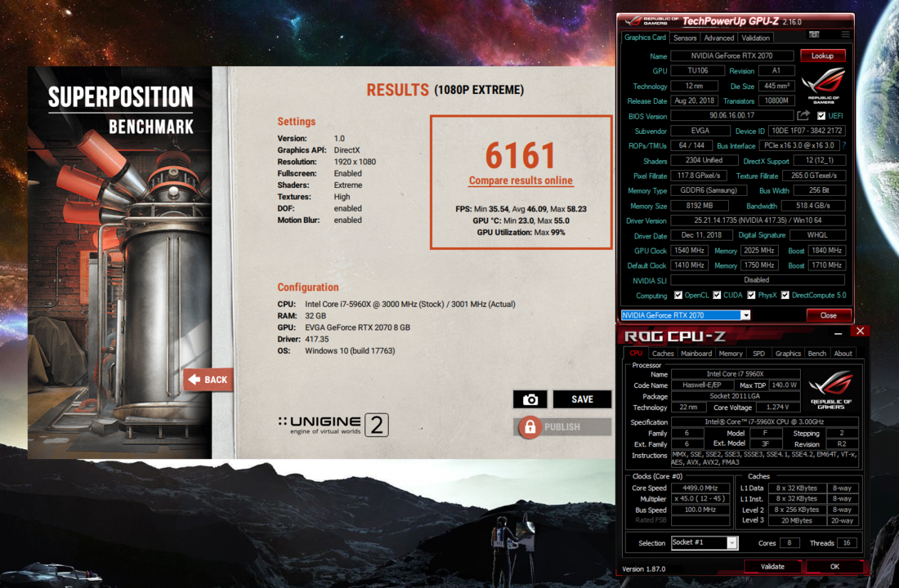
Task: Toggle the DirectCompute 5.0 checkbox
Action: [785, 295]
